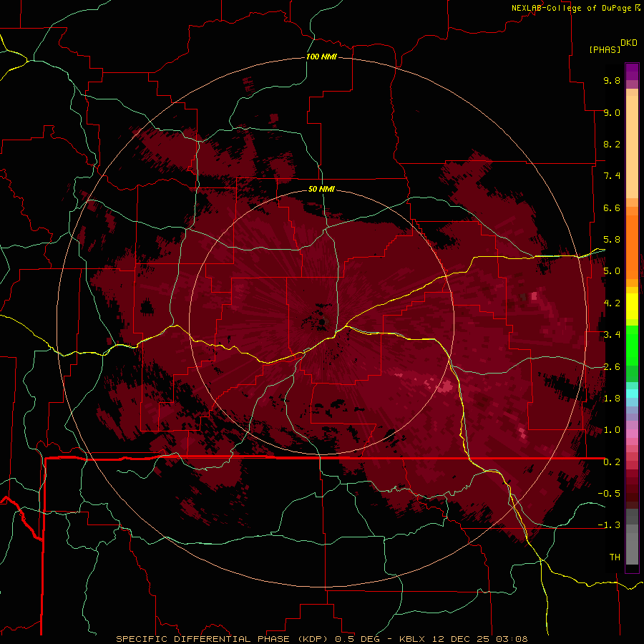Pick the yellow segment of the color bar
This screenshot has height=644, width=644.
pos(632,306)
